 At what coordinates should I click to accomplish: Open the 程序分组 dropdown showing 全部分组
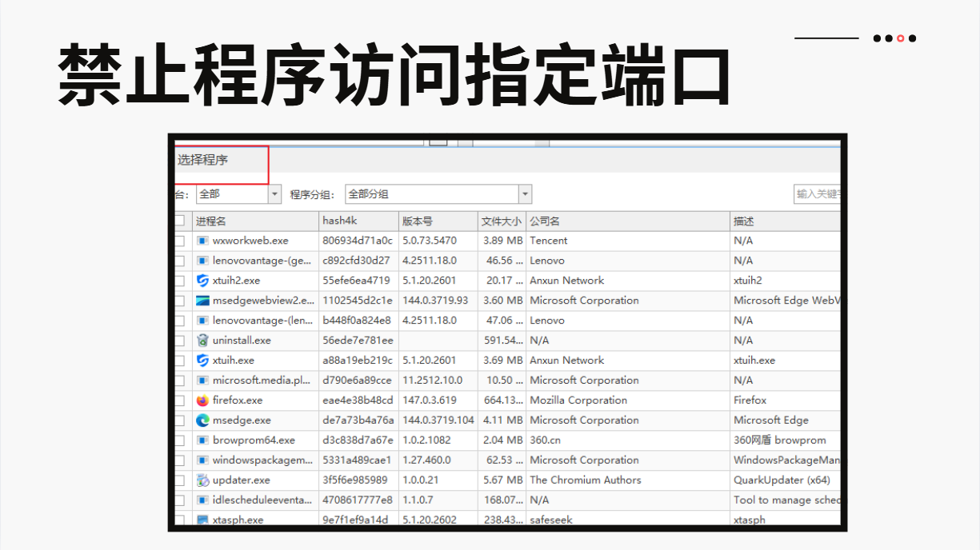(525, 194)
